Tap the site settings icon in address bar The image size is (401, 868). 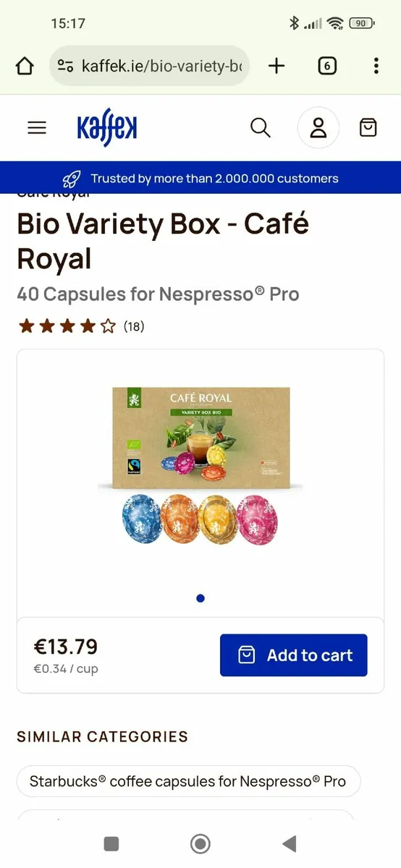[x=66, y=67]
